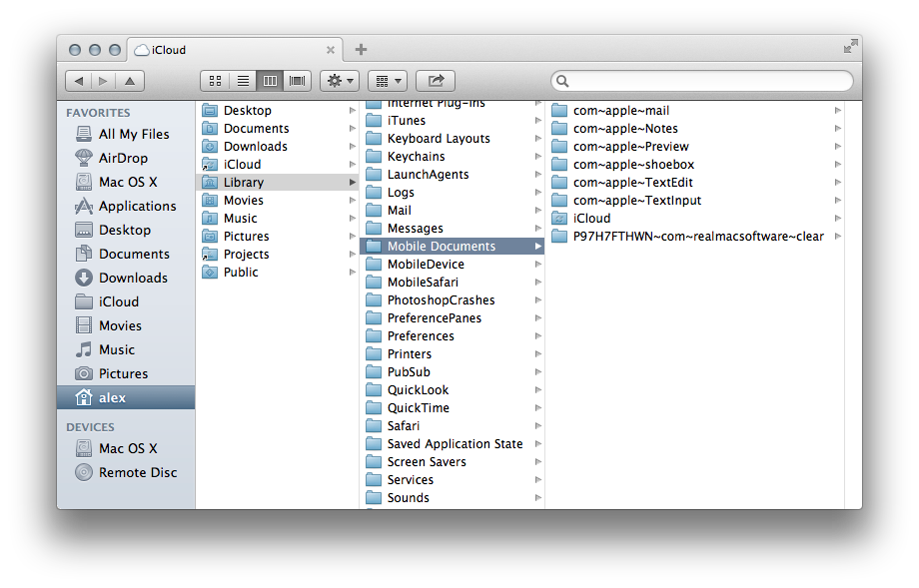Expand the Public folder arrow
The image size is (919, 588).
[353, 273]
